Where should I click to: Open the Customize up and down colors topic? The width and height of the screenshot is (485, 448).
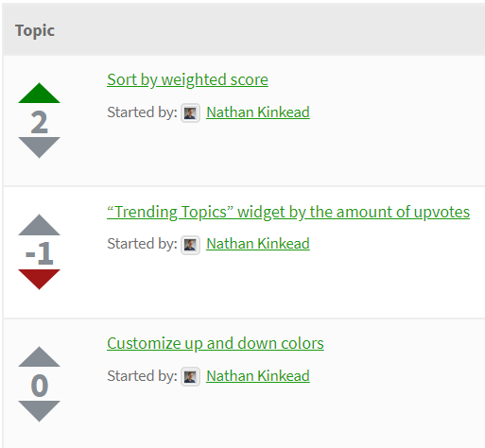pyautogui.click(x=216, y=343)
